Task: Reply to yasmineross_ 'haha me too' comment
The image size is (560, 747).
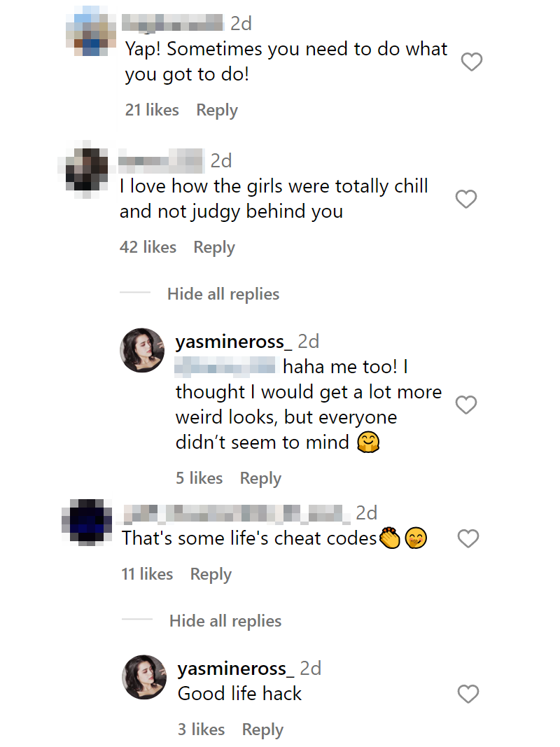Action: click(260, 478)
